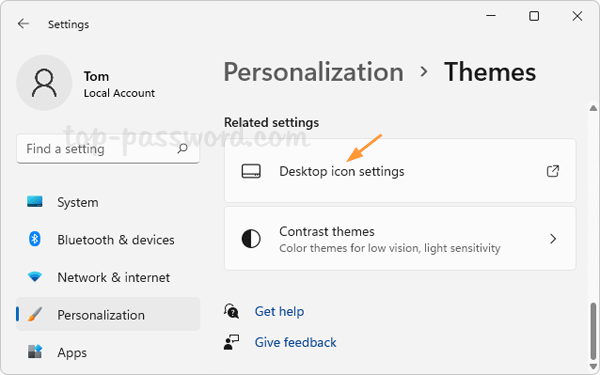
Task: Click the Desktop icon settings monitor icon
Action: click(251, 171)
